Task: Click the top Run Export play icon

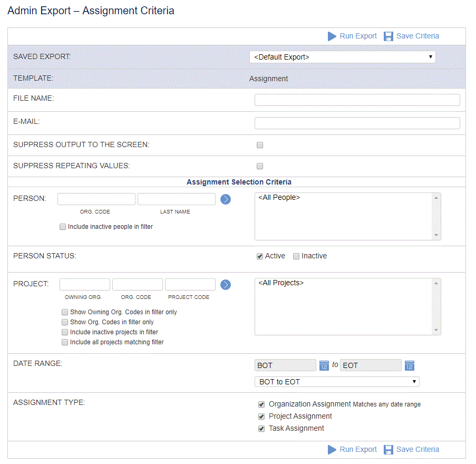Action: [332, 36]
